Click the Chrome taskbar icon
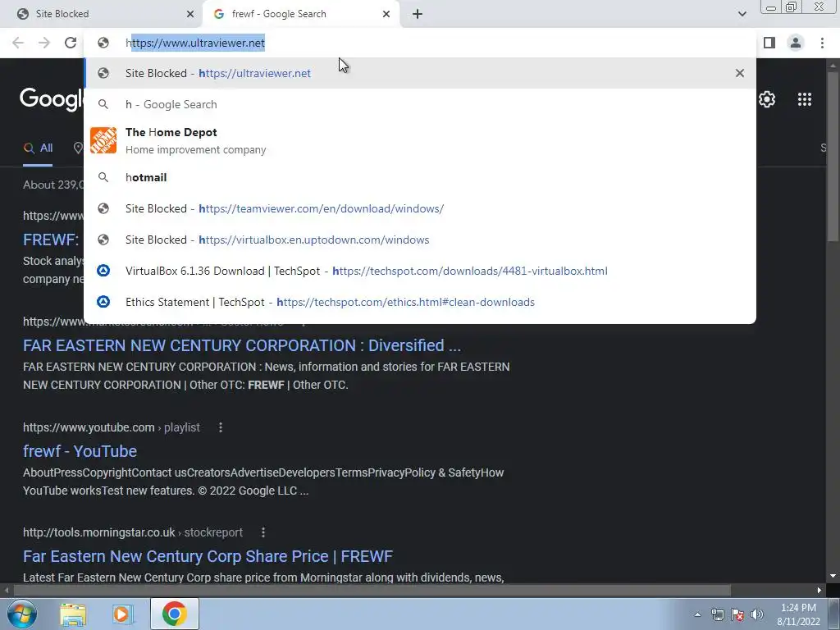The height and width of the screenshot is (630, 840). (x=174, y=614)
